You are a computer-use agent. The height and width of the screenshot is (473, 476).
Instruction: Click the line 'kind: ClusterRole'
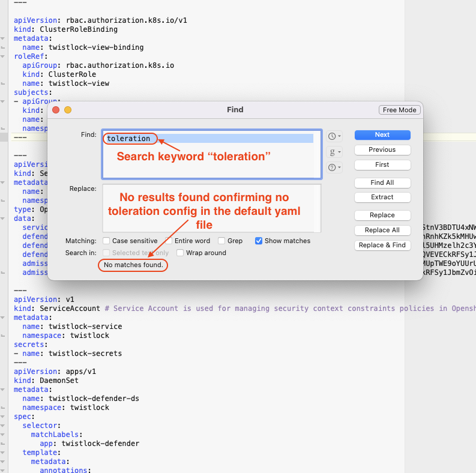coord(59,74)
